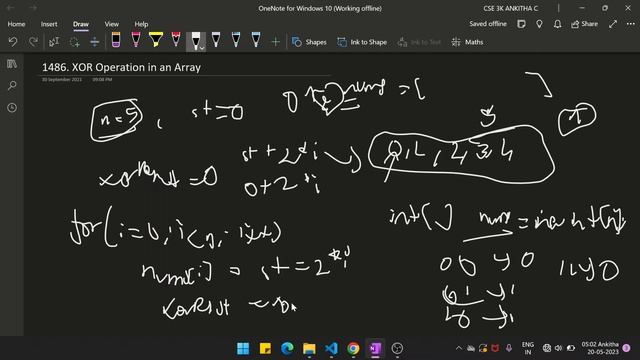The width and height of the screenshot is (640, 360).
Task: Open the Help tab
Action: 141,24
